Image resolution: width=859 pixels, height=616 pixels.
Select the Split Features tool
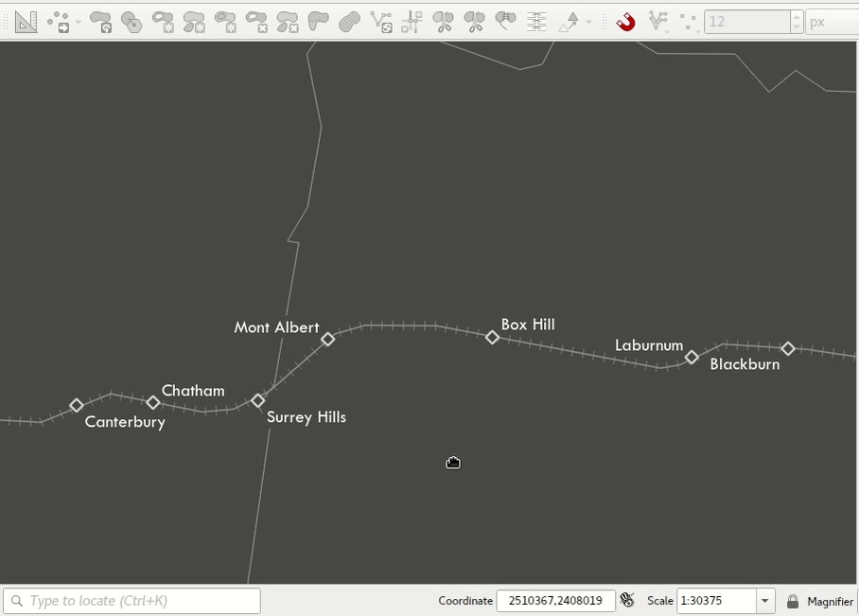click(x=443, y=22)
